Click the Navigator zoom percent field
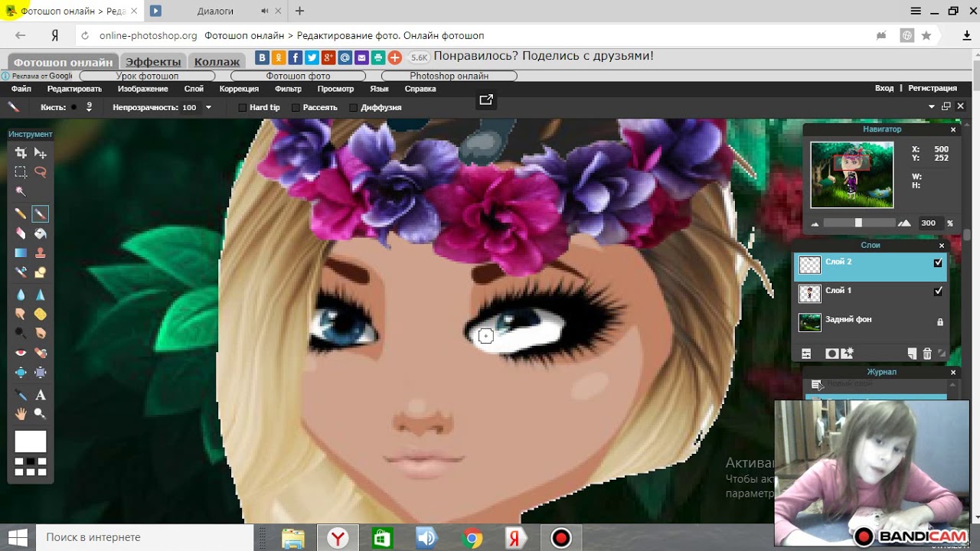Screen dimensions: 980x551 point(931,223)
